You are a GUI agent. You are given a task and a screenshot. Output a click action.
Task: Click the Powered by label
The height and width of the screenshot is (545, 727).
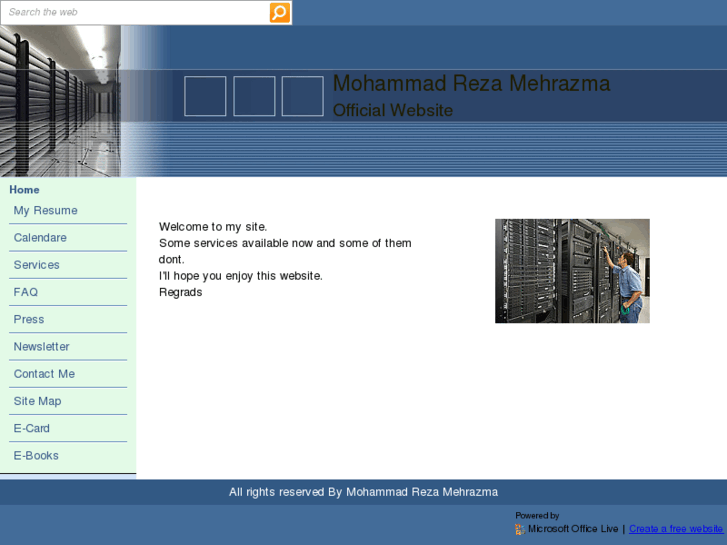pyautogui.click(x=537, y=515)
